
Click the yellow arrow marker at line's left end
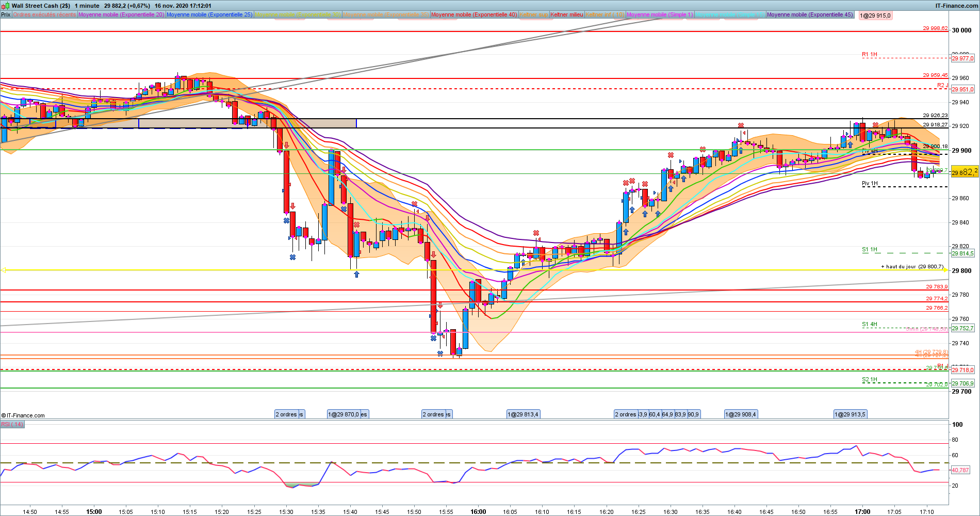pos(4,270)
